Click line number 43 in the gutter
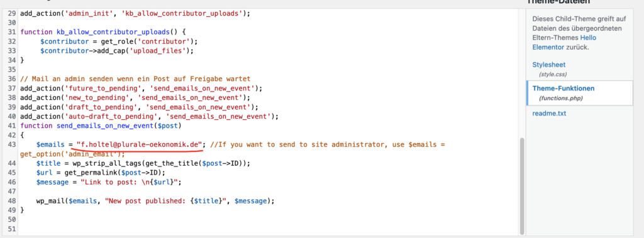Viewport: 644px width, 238px height. (x=11, y=144)
